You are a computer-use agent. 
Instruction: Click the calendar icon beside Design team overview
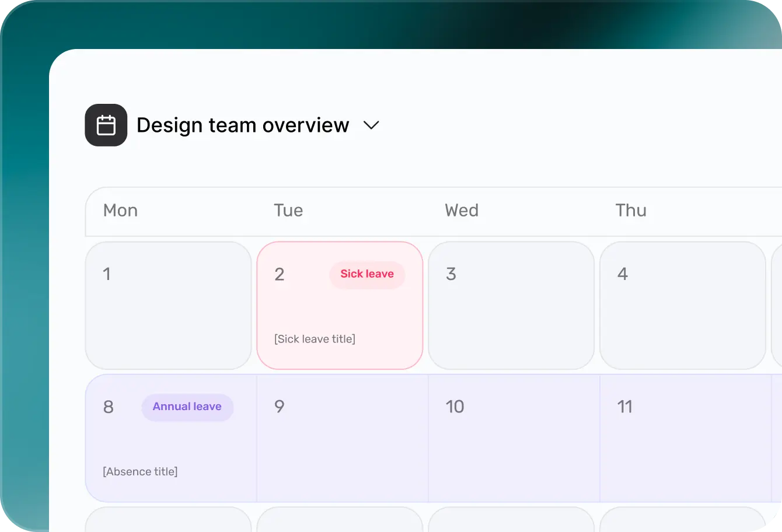pos(106,124)
